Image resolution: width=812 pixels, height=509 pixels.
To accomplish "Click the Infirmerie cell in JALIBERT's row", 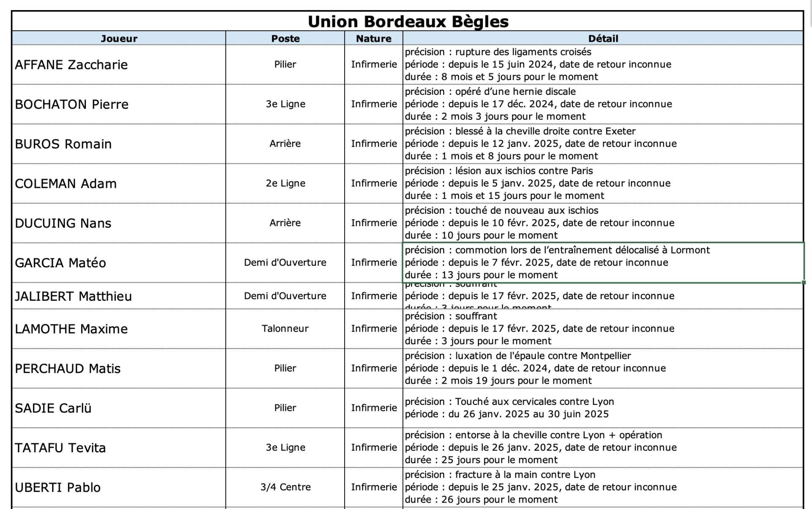I will pyautogui.click(x=373, y=296).
